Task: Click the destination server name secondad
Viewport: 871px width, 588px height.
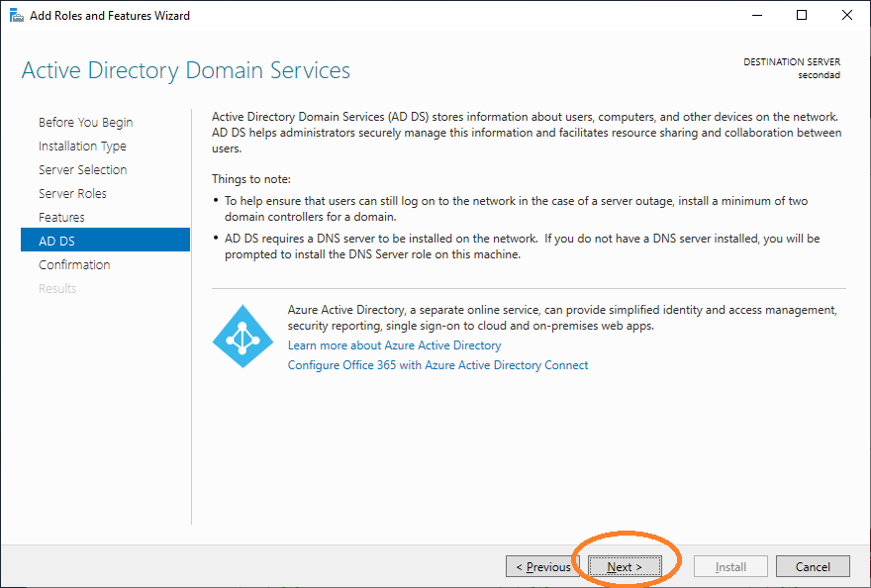Action: point(819,75)
